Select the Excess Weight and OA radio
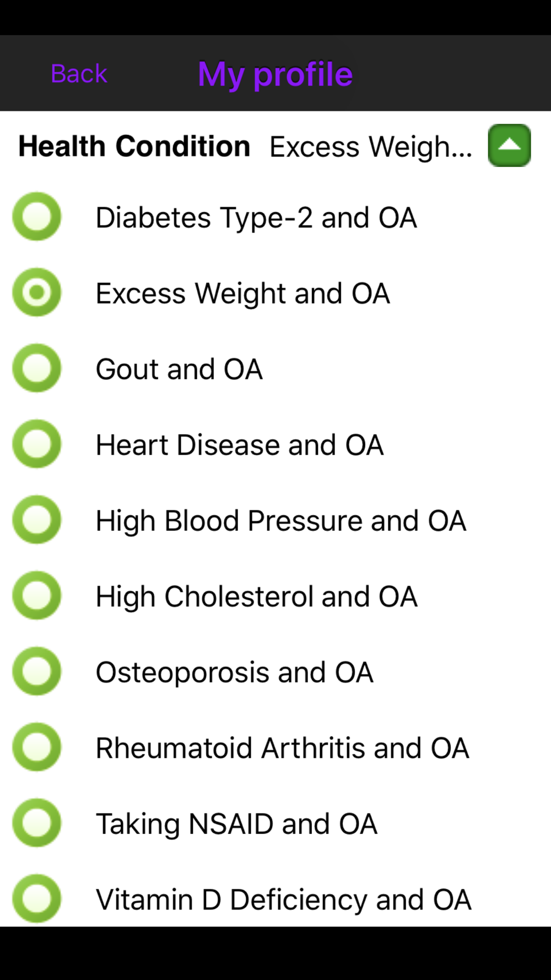The image size is (551, 980). 37,292
